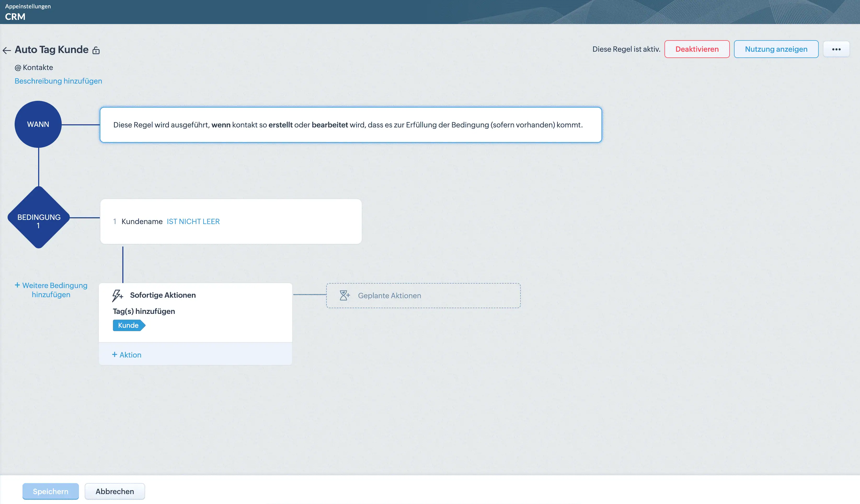This screenshot has height=504, width=860.
Task: Click Beschreibung hinzufügen link
Action: (58, 81)
